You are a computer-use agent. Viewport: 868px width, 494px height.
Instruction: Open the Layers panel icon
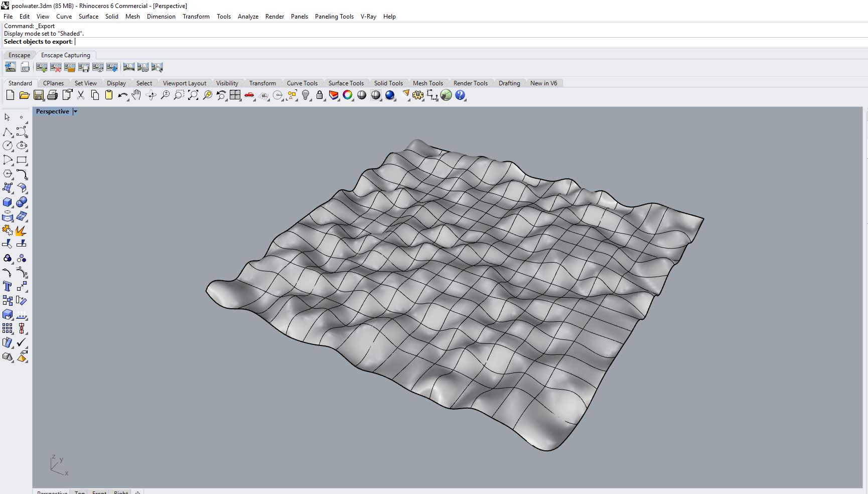point(334,95)
